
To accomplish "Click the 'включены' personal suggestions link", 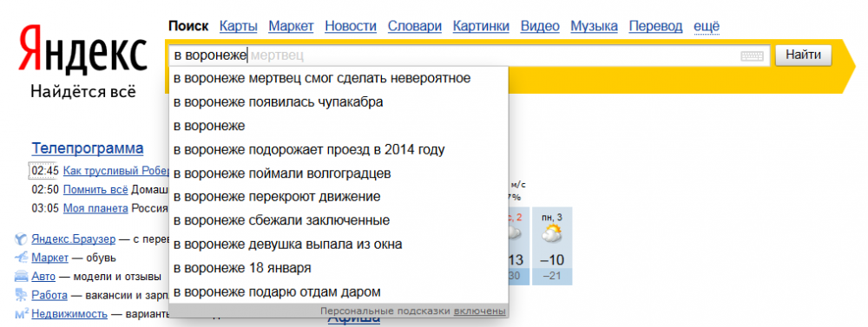I will click(x=479, y=311).
